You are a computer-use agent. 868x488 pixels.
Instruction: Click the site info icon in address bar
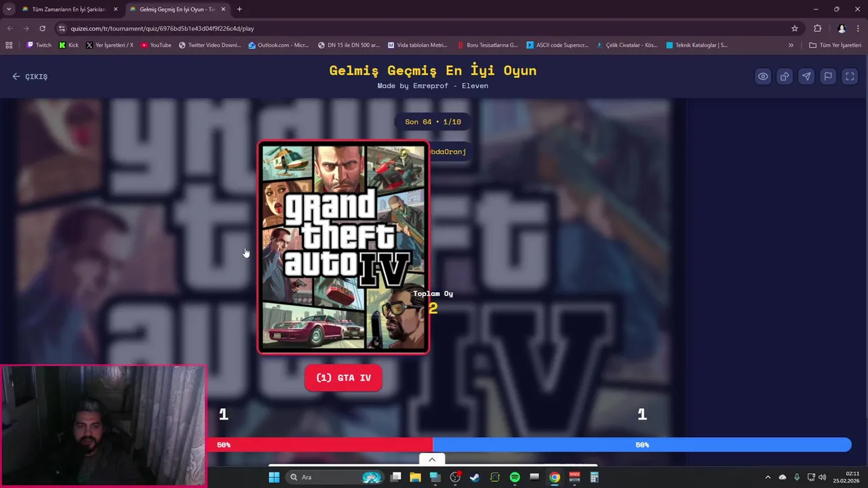point(62,28)
